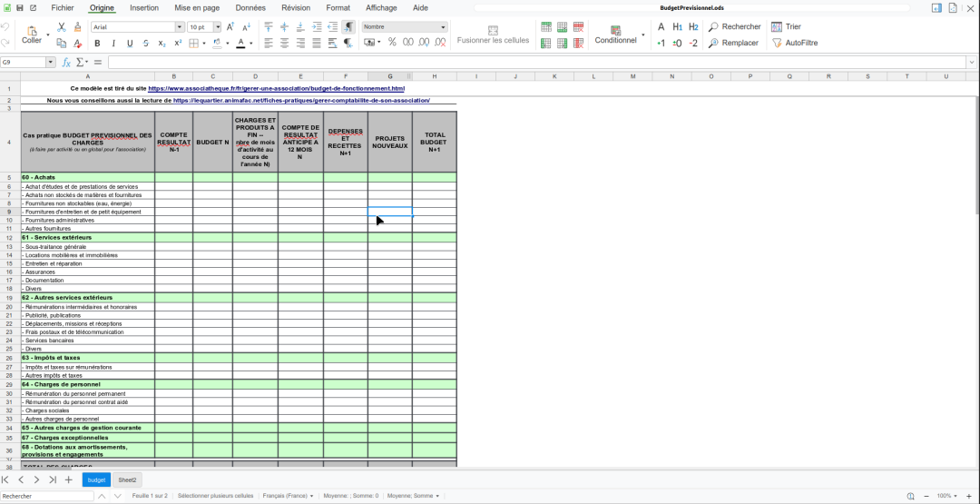
Task: Open the associatheque.fr hyperlink in row 1
Action: point(276,89)
